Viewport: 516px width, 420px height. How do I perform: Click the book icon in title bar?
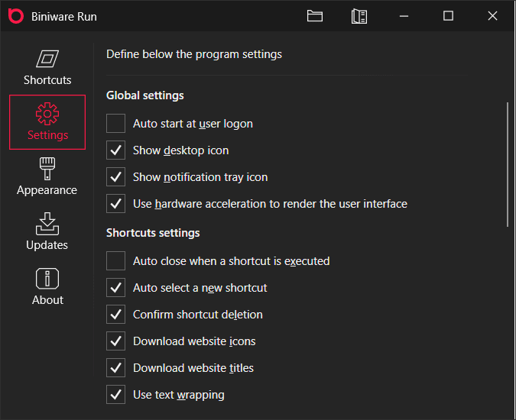359,16
